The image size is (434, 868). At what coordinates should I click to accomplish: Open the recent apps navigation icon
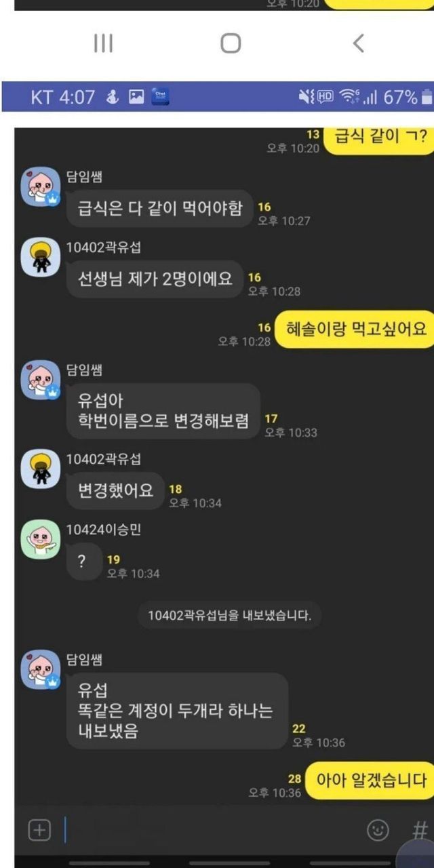point(103,43)
